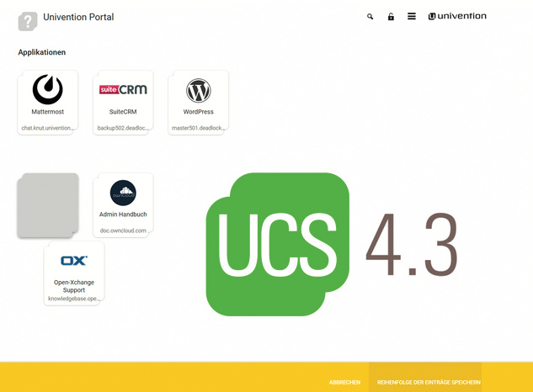533x392 pixels.
Task: Click the master501.deadlock address under WordPress
Action: [x=199, y=128]
